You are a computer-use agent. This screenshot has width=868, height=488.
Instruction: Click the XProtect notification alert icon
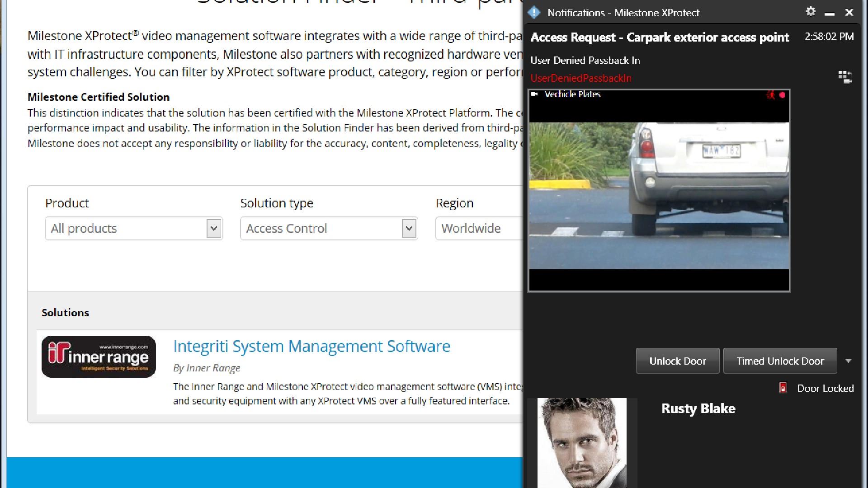click(534, 13)
